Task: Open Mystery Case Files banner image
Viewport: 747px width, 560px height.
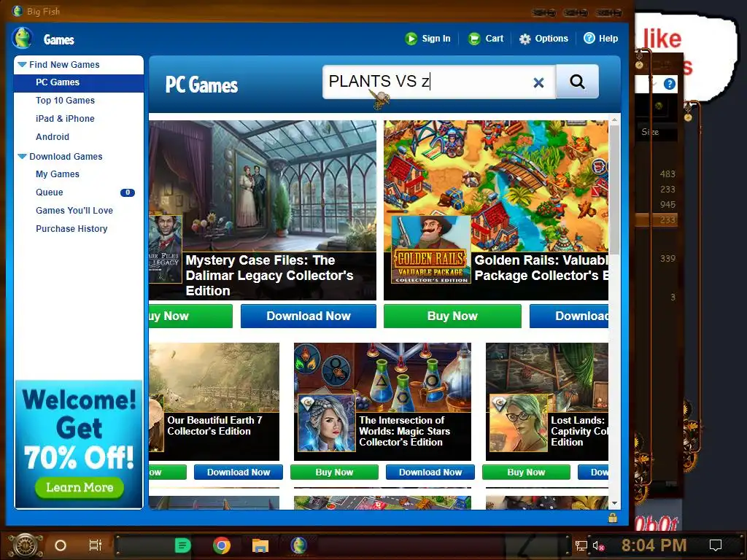Action: coord(263,186)
